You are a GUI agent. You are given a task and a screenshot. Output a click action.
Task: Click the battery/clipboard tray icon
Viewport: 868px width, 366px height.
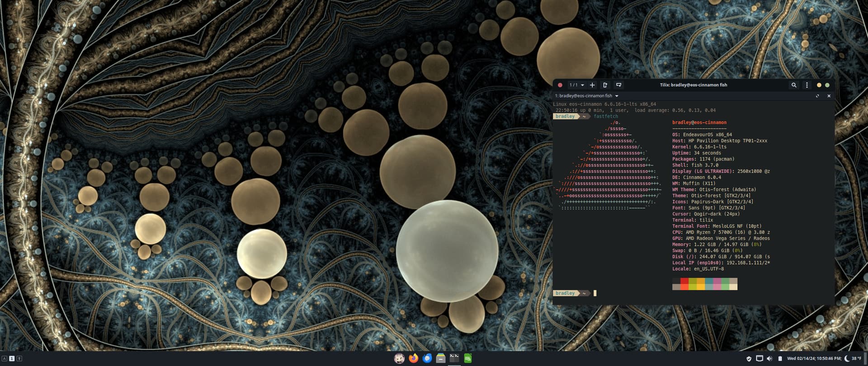tap(780, 359)
